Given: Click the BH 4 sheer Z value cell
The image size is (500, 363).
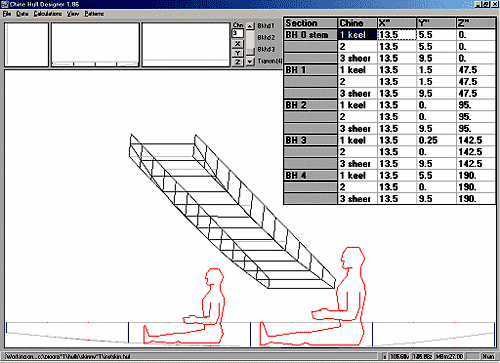Looking at the screenshot, I should click(476, 199).
